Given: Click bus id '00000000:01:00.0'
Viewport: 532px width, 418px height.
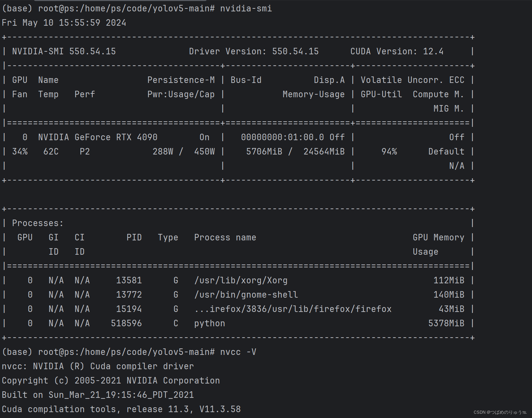Looking at the screenshot, I should coord(283,137).
